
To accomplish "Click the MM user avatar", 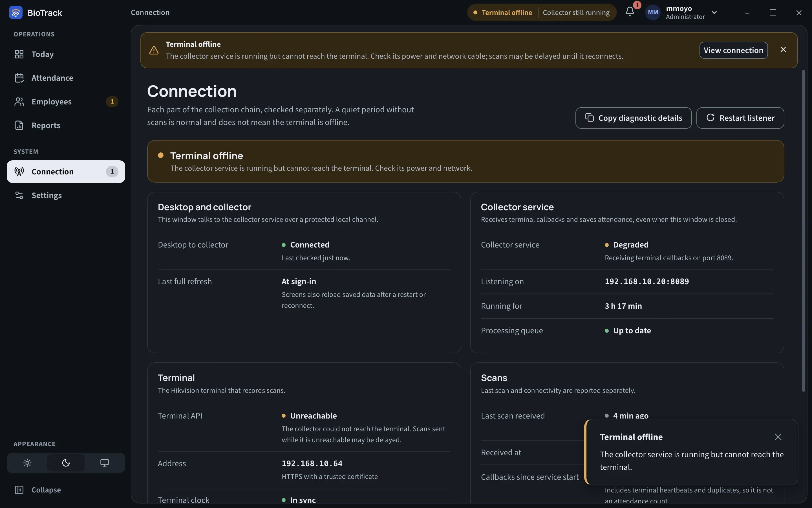I will coord(653,12).
